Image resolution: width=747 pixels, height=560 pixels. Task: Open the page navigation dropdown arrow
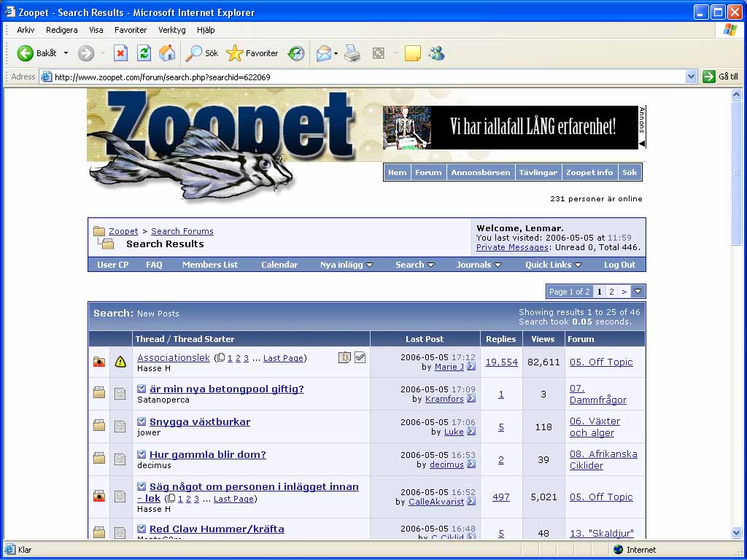pyautogui.click(x=638, y=292)
